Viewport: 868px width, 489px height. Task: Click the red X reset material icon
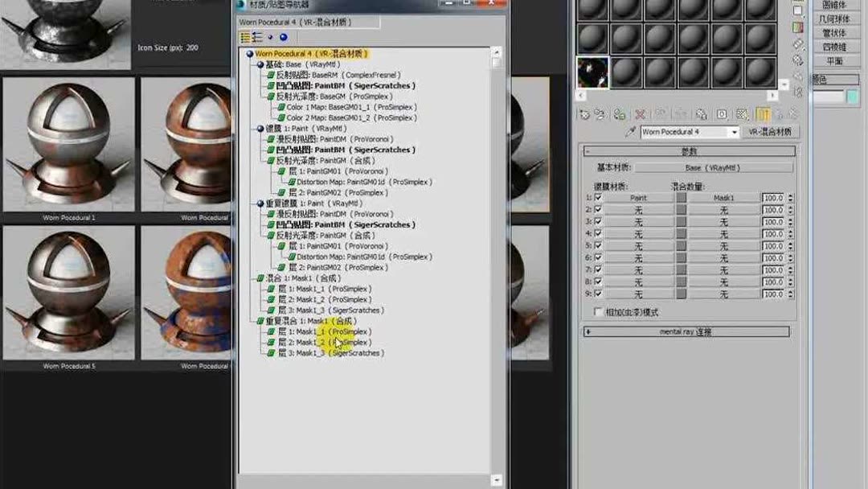coord(640,114)
